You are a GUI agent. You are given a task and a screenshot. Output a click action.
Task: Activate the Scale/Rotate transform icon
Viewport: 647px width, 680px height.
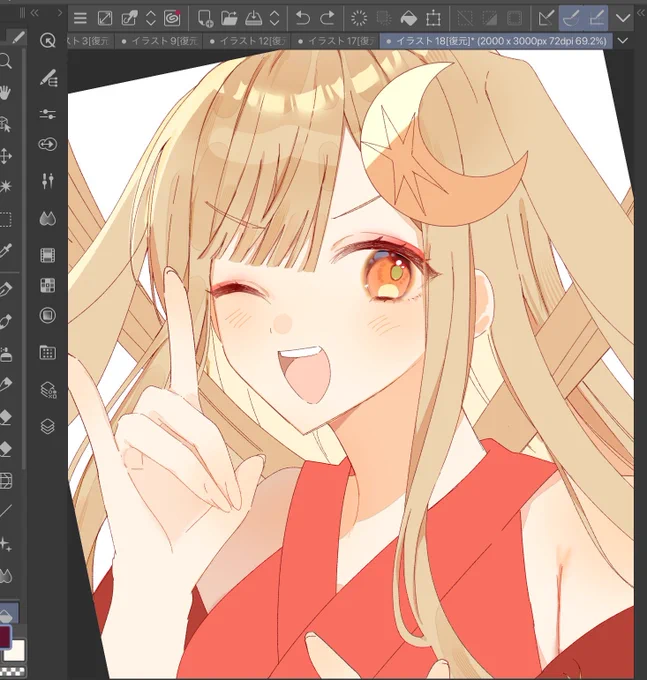click(433, 18)
